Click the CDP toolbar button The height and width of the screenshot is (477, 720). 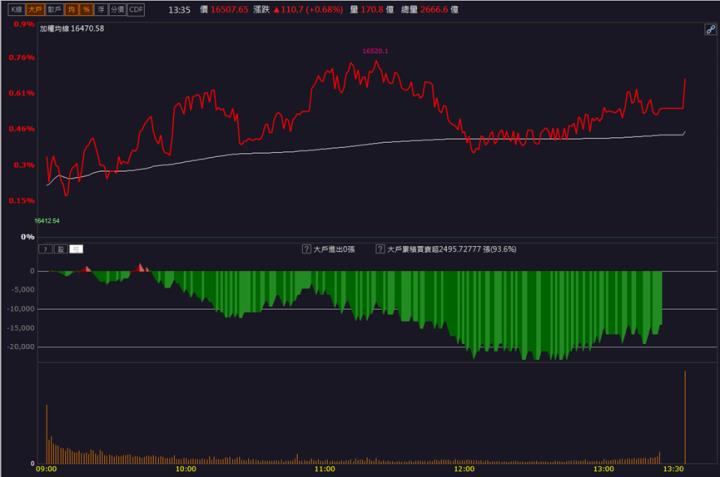click(x=137, y=9)
